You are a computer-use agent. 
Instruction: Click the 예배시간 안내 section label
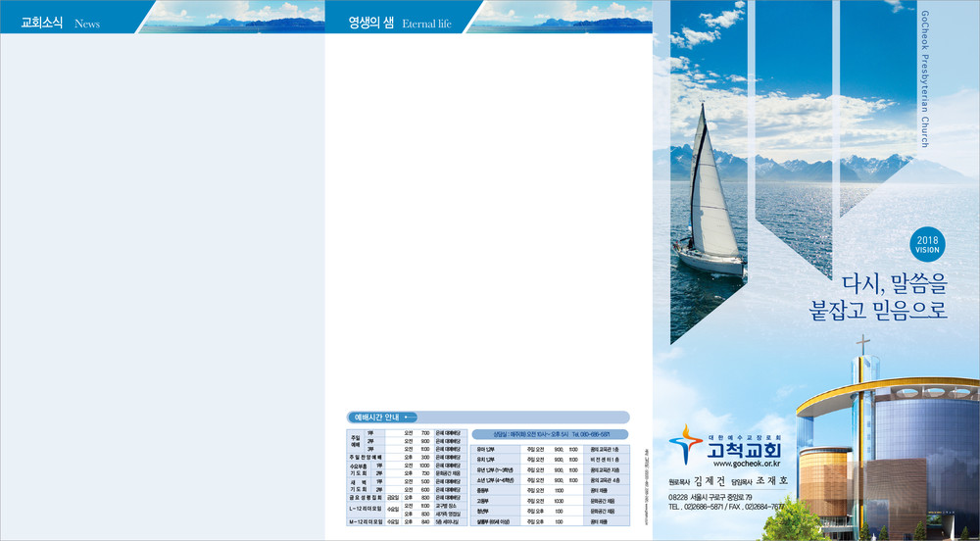click(377, 418)
